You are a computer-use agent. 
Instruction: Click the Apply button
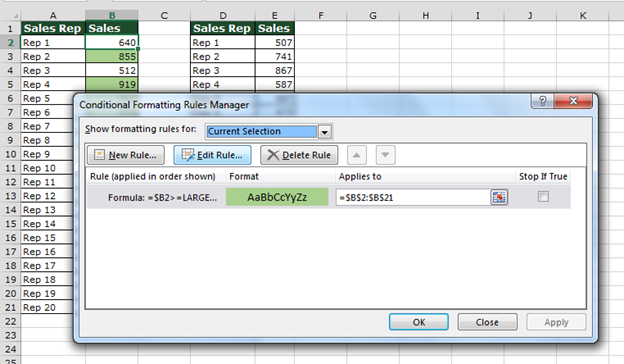[x=556, y=322]
